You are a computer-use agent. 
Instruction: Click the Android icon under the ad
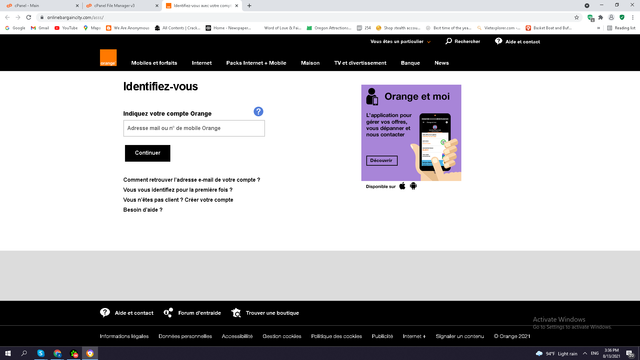413,186
